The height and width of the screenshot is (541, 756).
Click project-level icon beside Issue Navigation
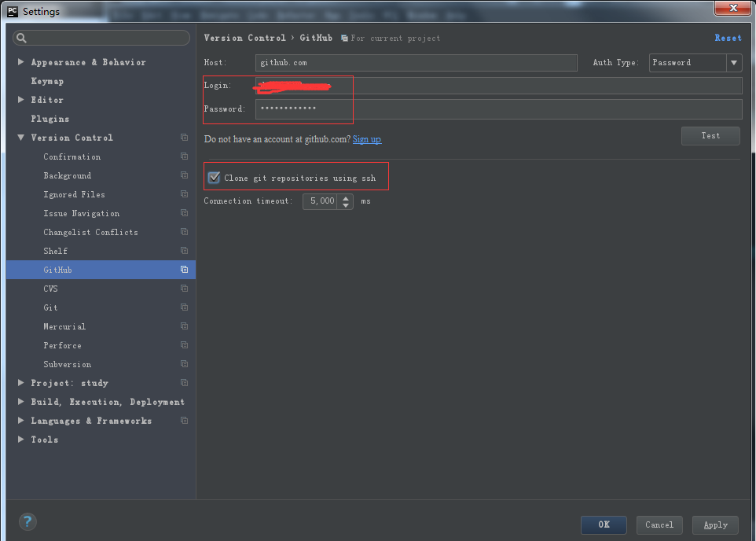point(184,213)
